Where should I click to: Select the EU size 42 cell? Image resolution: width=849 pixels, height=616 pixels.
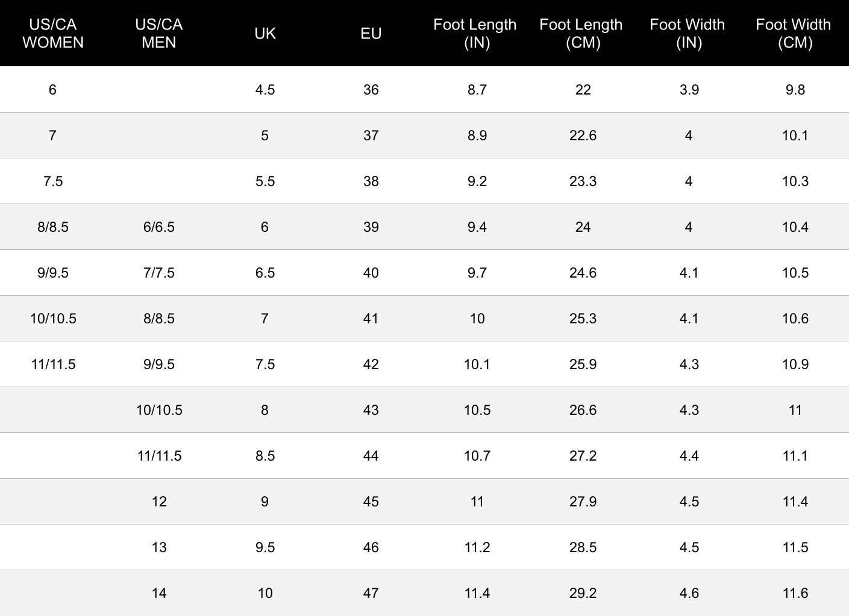pos(371,364)
